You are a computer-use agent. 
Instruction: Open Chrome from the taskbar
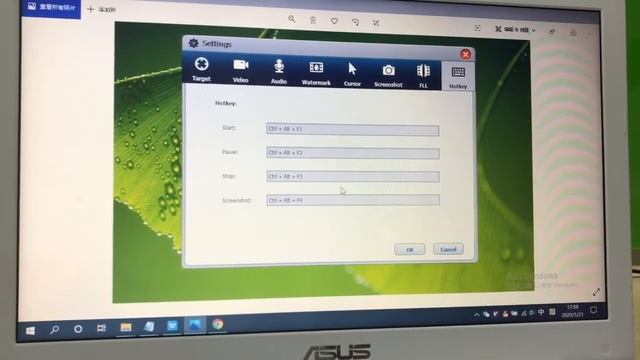click(x=218, y=324)
